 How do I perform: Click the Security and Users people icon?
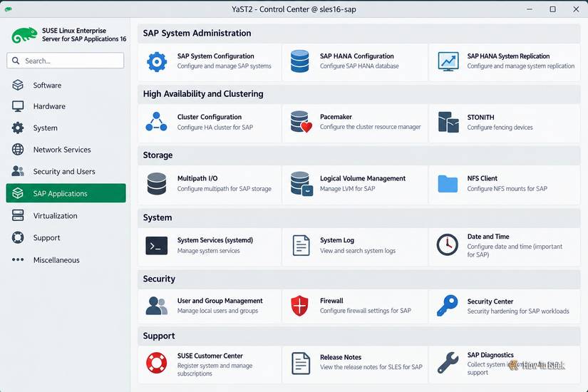pyautogui.click(x=18, y=171)
